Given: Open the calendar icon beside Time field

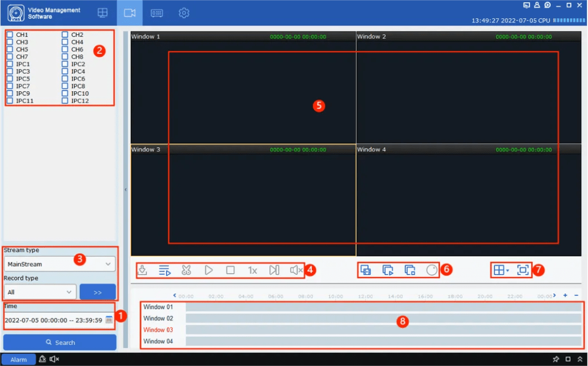Looking at the screenshot, I should pyautogui.click(x=109, y=320).
